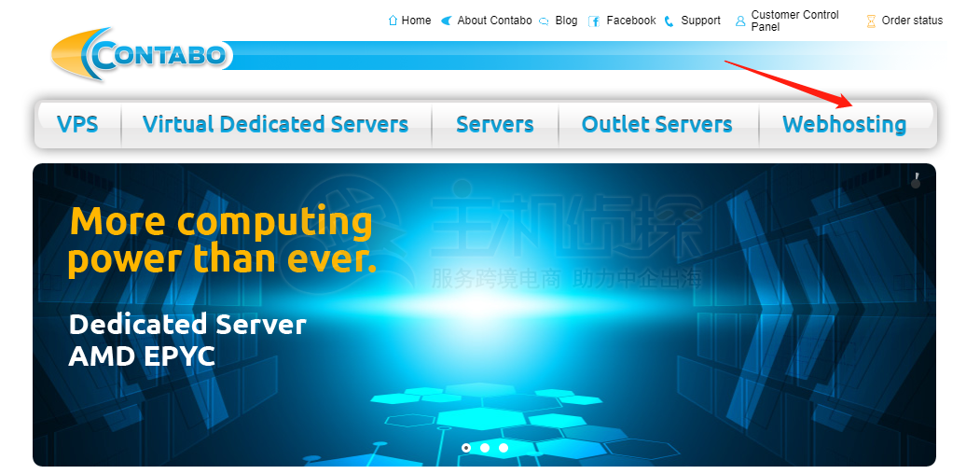
Task: Open the Webhosting tab
Action: point(845,124)
